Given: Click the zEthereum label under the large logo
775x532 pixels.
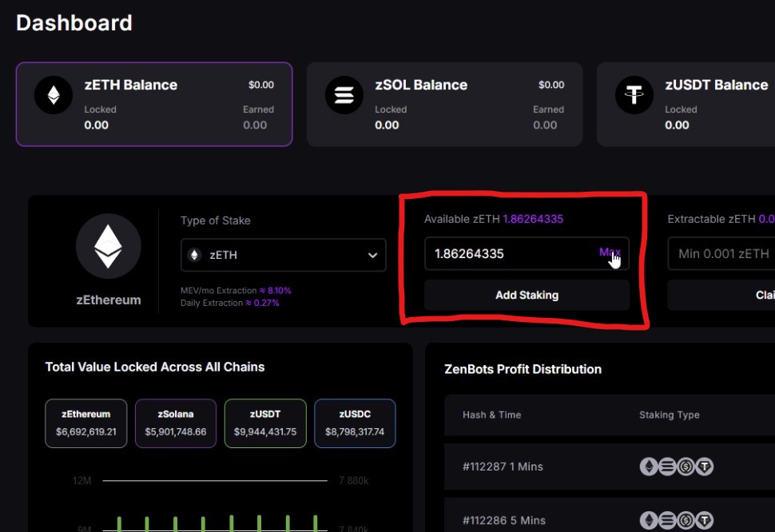Looking at the screenshot, I should (x=108, y=300).
